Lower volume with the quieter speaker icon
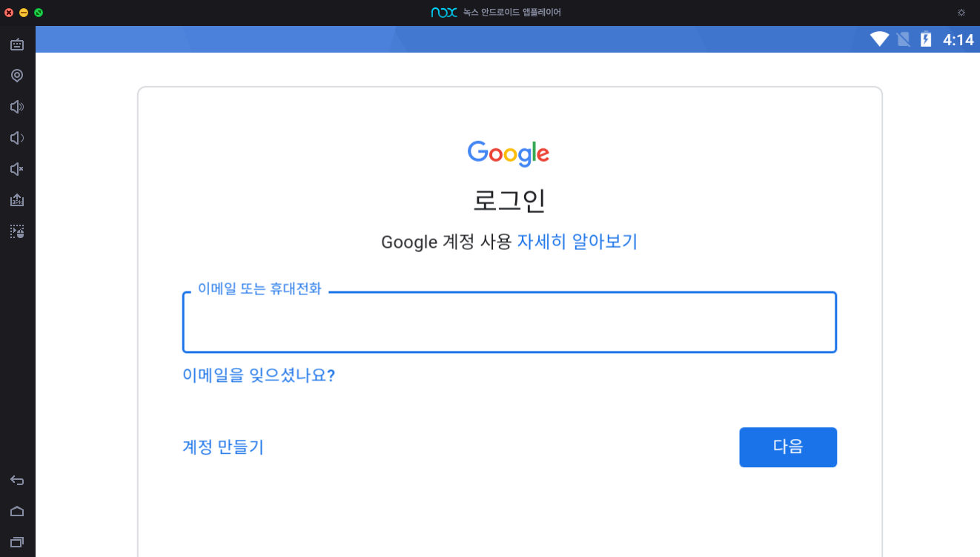The height and width of the screenshot is (557, 980). [17, 138]
